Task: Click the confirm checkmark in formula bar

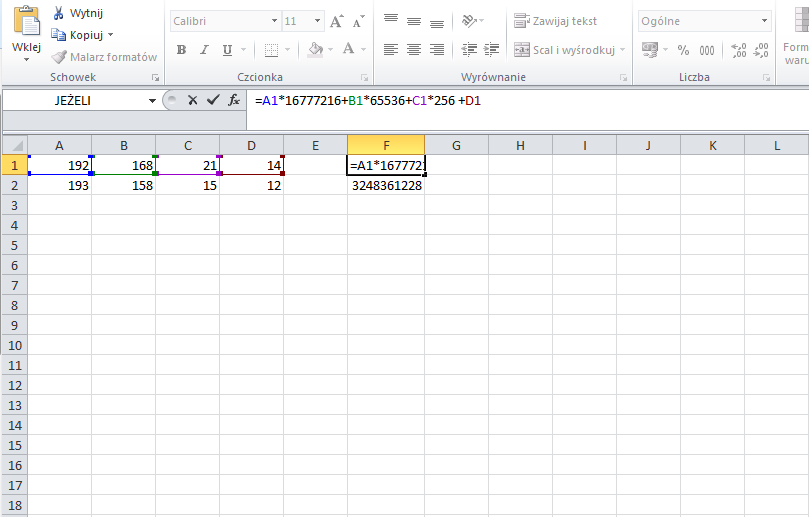Action: 213,100
